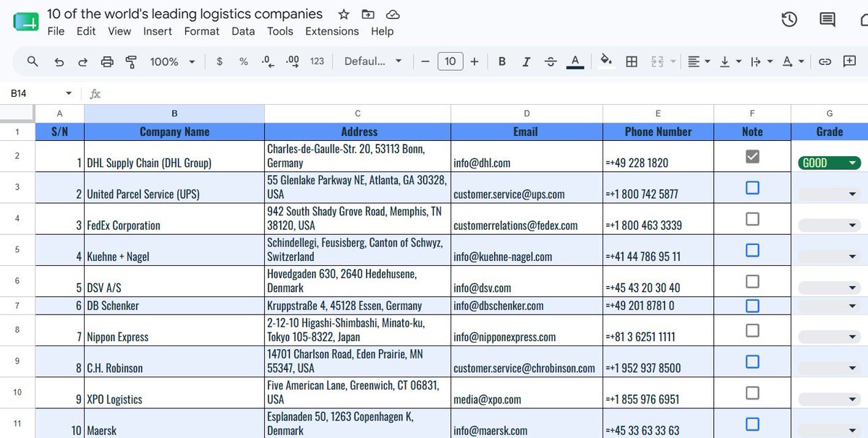Increase decimal places
Viewport: 868px width, 438px height.
pyautogui.click(x=293, y=61)
